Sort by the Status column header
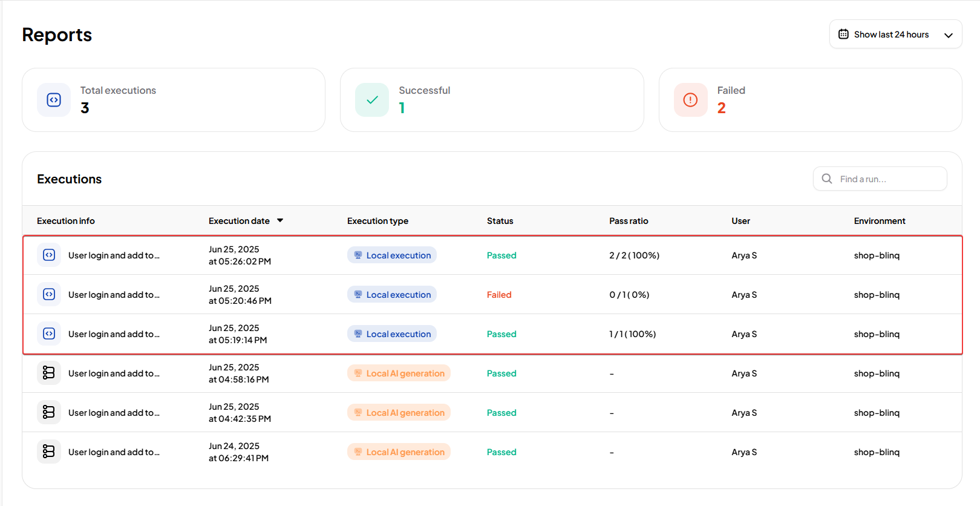Image resolution: width=980 pixels, height=506 pixels. pos(500,221)
